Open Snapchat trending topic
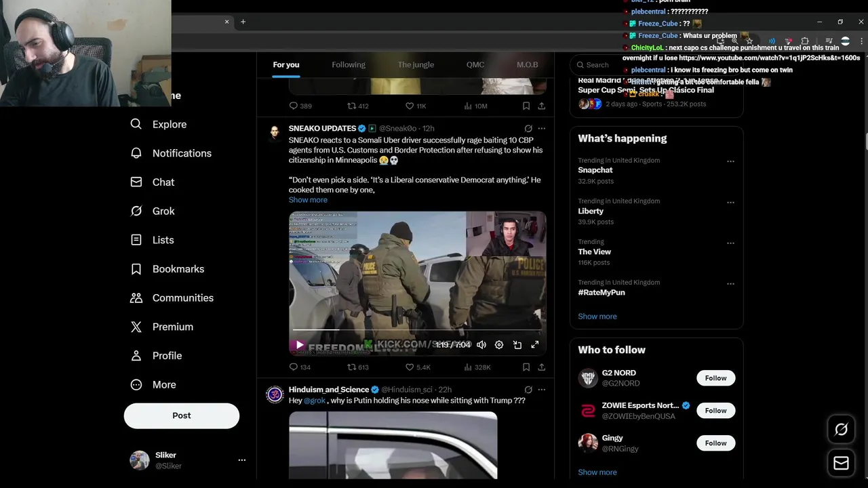This screenshot has height=488, width=868. pos(595,171)
